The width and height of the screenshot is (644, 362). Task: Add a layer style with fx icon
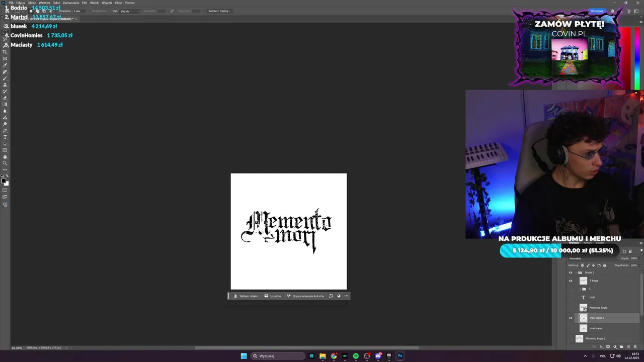tap(601, 346)
